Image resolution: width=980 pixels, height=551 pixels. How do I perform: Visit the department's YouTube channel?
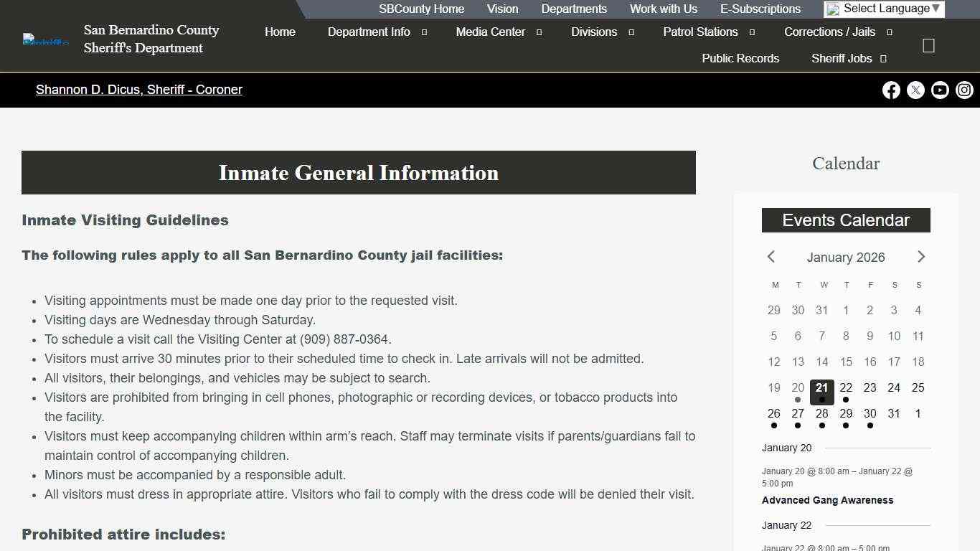pyautogui.click(x=940, y=90)
